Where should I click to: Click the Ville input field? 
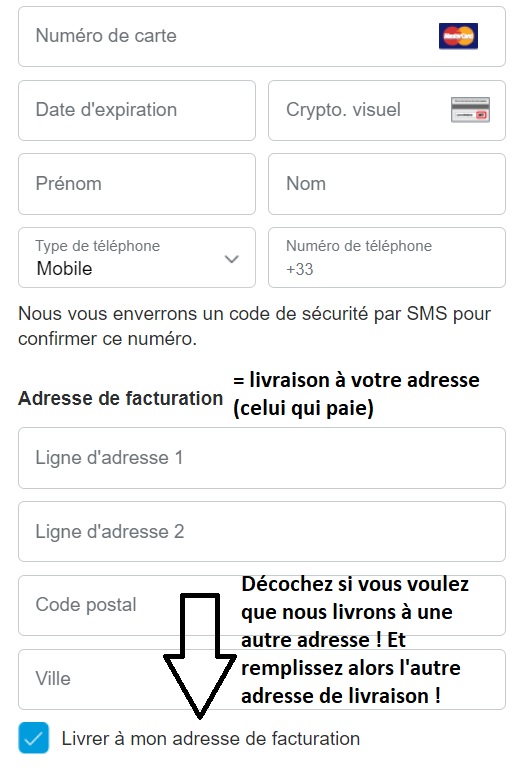point(261,679)
